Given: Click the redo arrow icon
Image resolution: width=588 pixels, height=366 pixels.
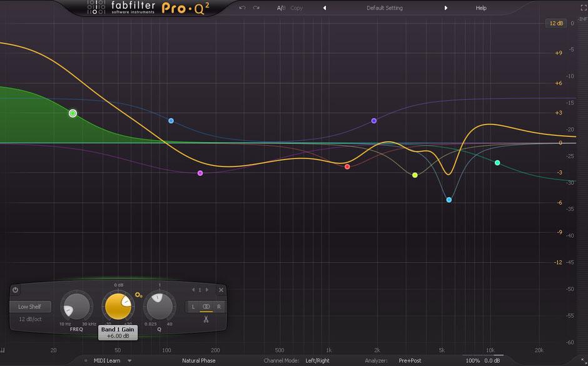Looking at the screenshot, I should pyautogui.click(x=255, y=8).
